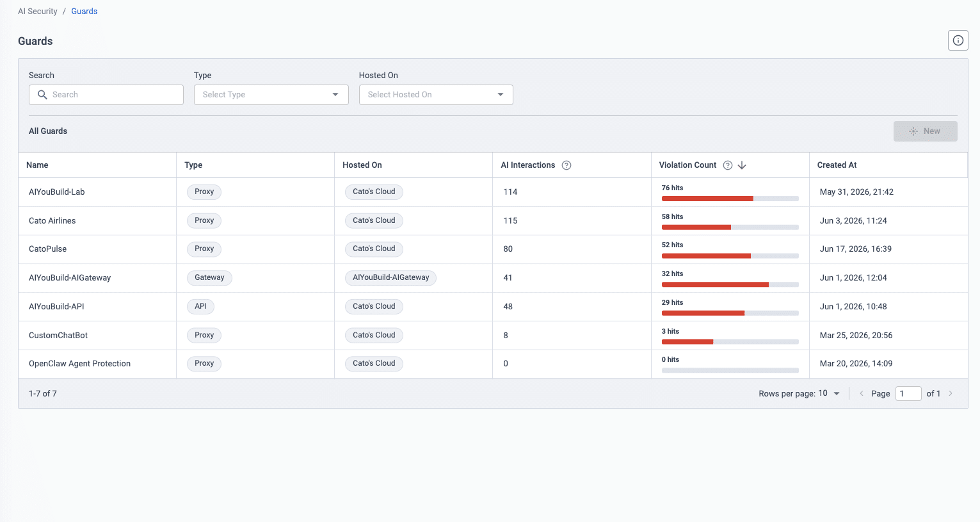This screenshot has width=980, height=522.
Task: Click the page number input box
Action: pyautogui.click(x=908, y=393)
